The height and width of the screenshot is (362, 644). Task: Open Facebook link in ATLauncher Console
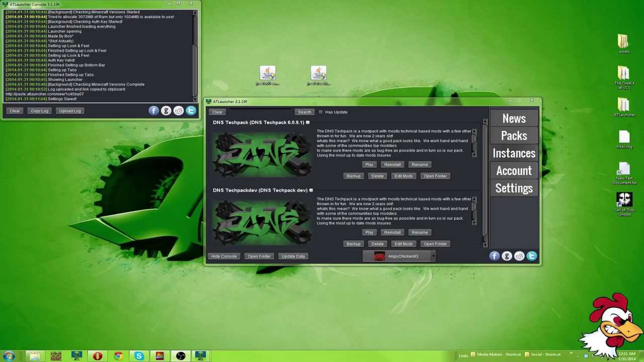pos(153,111)
